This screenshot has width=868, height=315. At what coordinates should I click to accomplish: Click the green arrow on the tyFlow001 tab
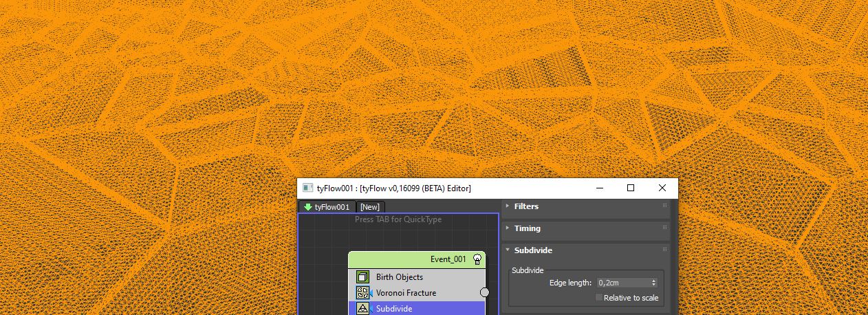[x=308, y=207]
